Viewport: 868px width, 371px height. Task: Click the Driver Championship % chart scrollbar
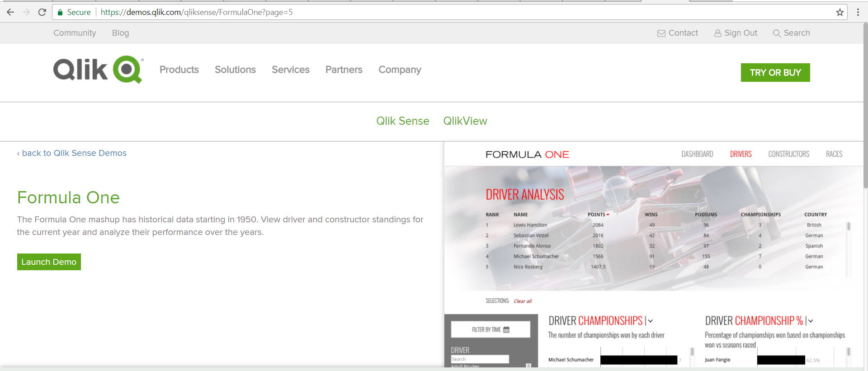click(x=849, y=352)
